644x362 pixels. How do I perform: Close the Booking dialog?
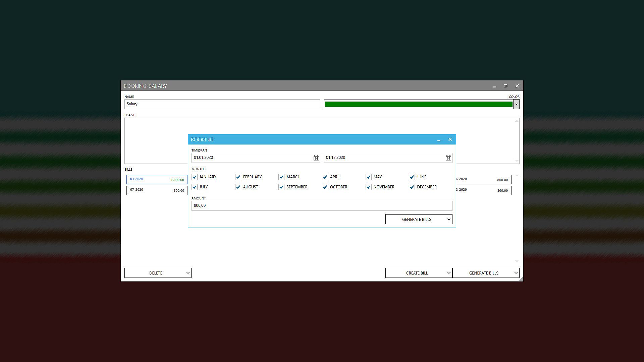tap(450, 140)
